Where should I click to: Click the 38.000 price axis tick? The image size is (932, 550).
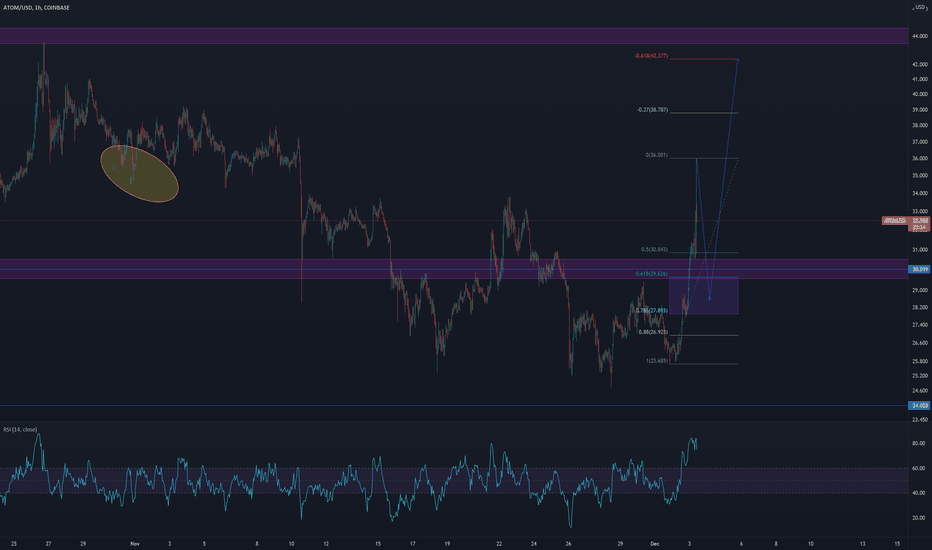click(920, 125)
